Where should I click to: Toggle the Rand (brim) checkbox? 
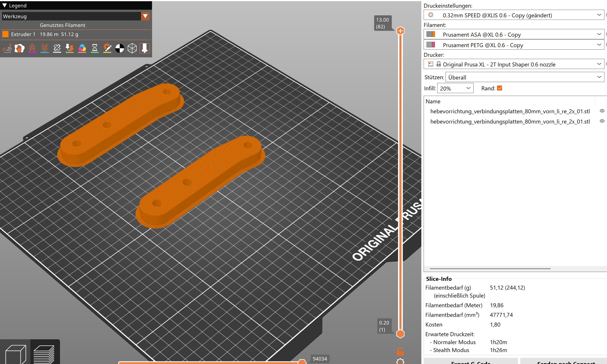pos(500,88)
